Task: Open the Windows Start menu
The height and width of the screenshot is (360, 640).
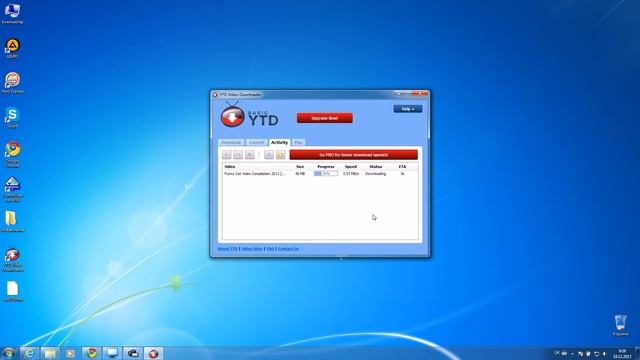Action: click(x=9, y=353)
